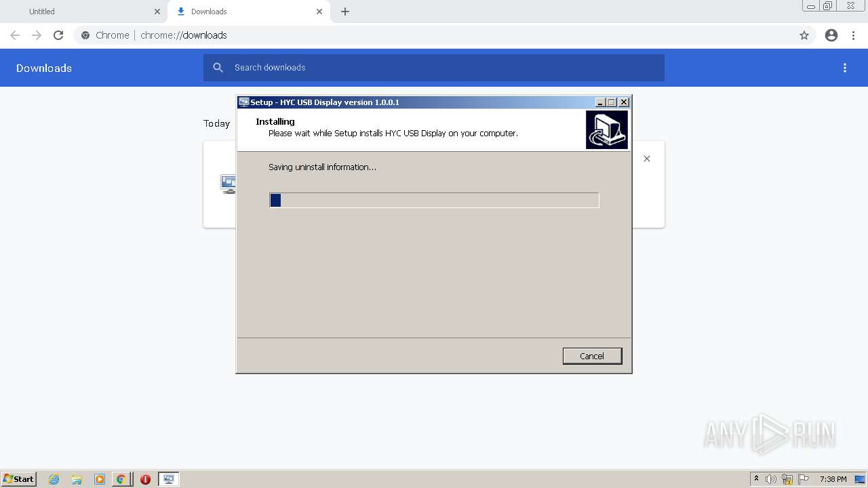This screenshot has height=488, width=868.
Task: Go forward in Chrome
Action: (37, 35)
